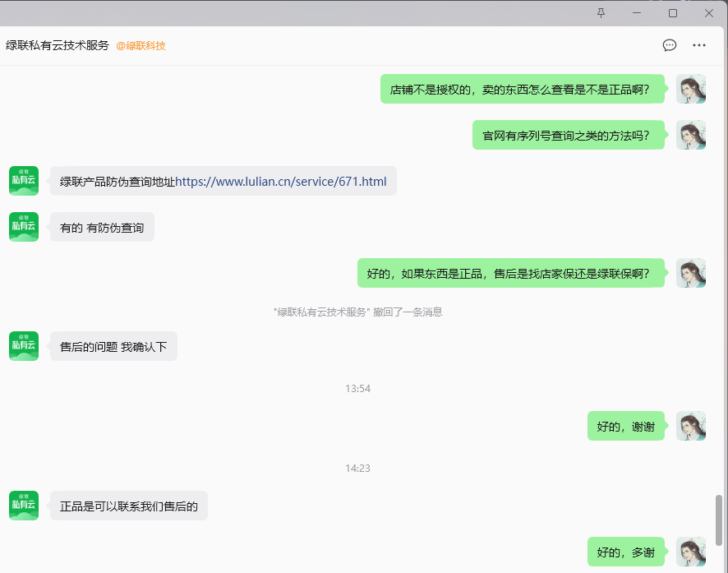Select the message 售后的问题 我确认下
Image resolution: width=728 pixels, height=573 pixels.
(113, 346)
